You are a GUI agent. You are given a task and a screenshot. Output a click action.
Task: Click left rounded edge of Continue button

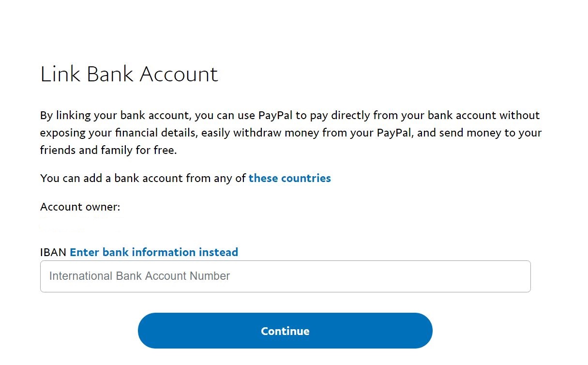tap(148, 331)
